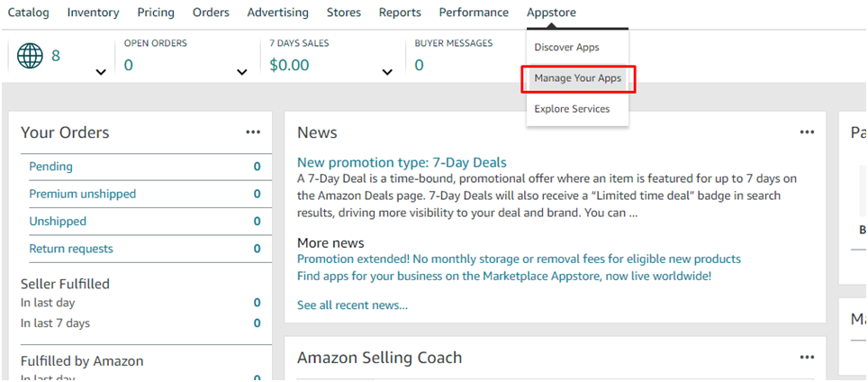Choose Explore Services menu entry
The image size is (868, 382).
coord(572,109)
